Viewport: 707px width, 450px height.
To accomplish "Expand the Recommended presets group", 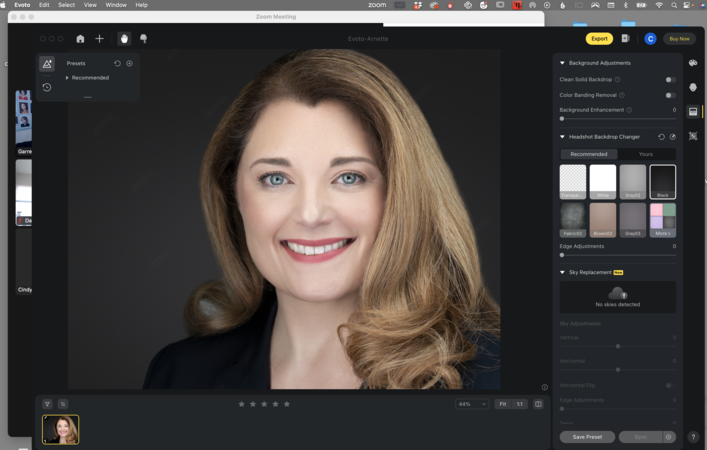I will pos(68,77).
